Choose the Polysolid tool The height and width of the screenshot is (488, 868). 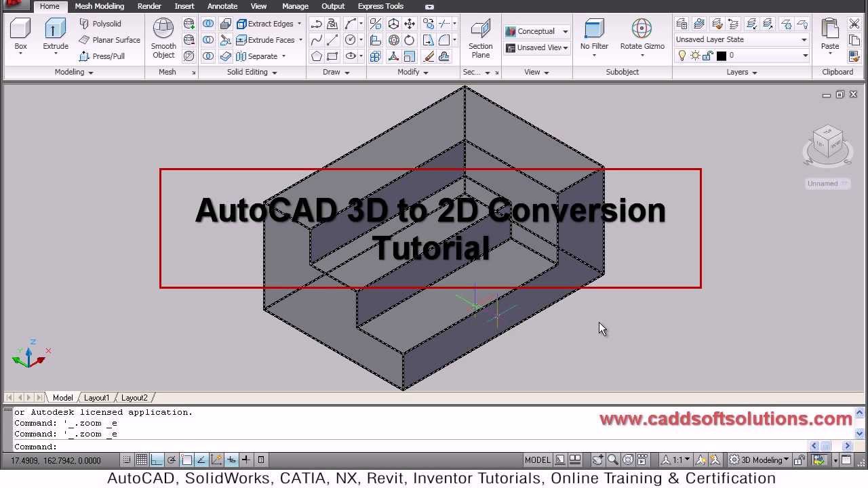tap(100, 24)
